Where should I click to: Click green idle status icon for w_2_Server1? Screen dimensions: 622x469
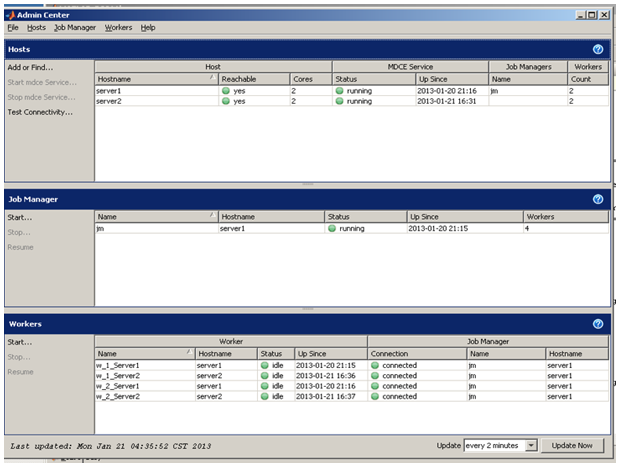265,386
